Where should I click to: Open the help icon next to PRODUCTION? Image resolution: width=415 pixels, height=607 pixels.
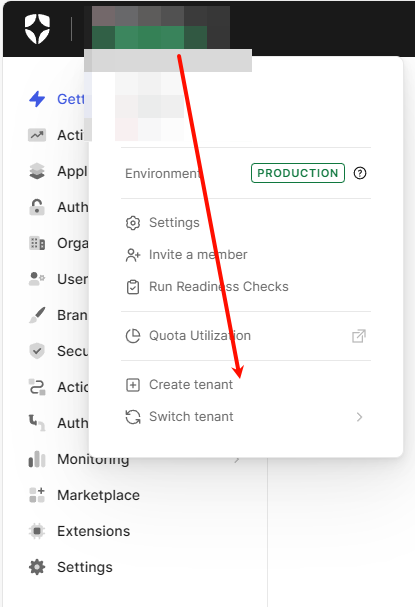(x=360, y=173)
